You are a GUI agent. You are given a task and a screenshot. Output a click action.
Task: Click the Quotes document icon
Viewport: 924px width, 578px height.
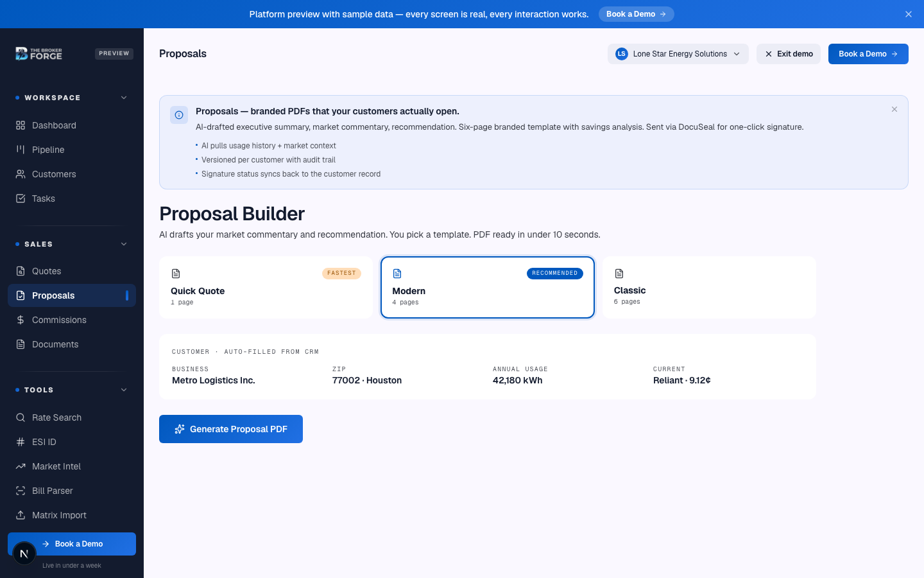pyautogui.click(x=21, y=271)
